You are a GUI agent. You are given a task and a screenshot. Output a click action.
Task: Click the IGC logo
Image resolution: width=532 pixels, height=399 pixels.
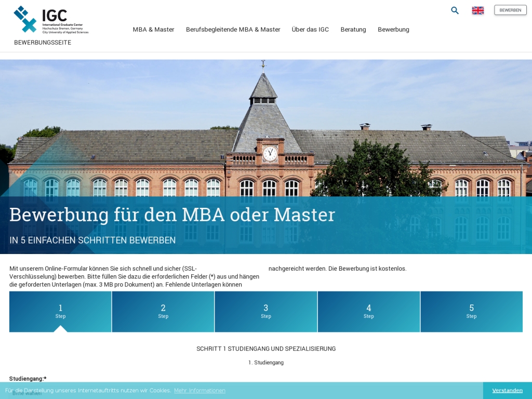[x=51, y=20]
